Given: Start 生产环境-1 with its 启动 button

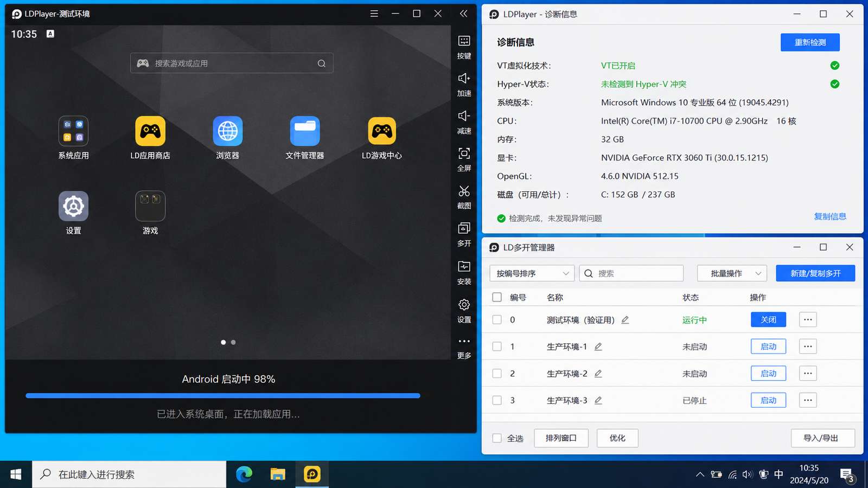Looking at the screenshot, I should (768, 346).
